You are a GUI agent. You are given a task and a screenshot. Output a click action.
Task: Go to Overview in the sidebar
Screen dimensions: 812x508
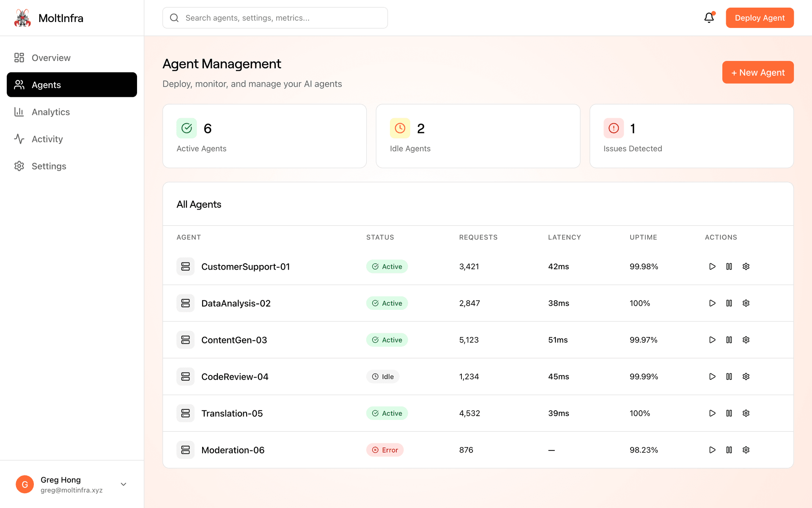[72, 58]
